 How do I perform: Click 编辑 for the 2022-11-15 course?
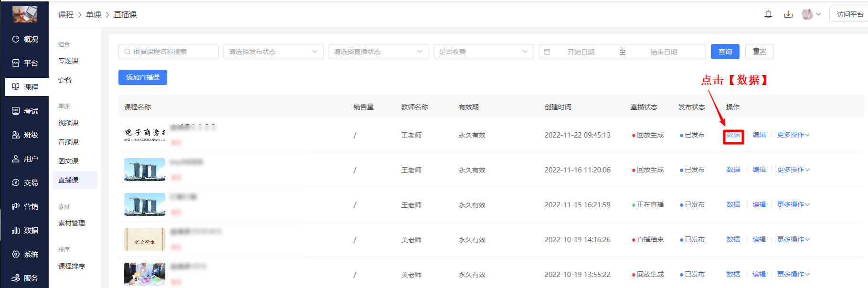coord(759,204)
